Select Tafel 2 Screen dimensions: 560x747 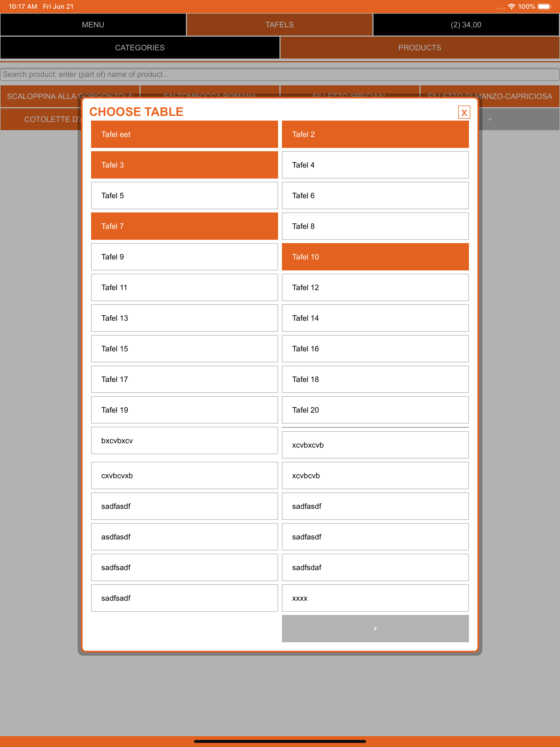pos(375,135)
